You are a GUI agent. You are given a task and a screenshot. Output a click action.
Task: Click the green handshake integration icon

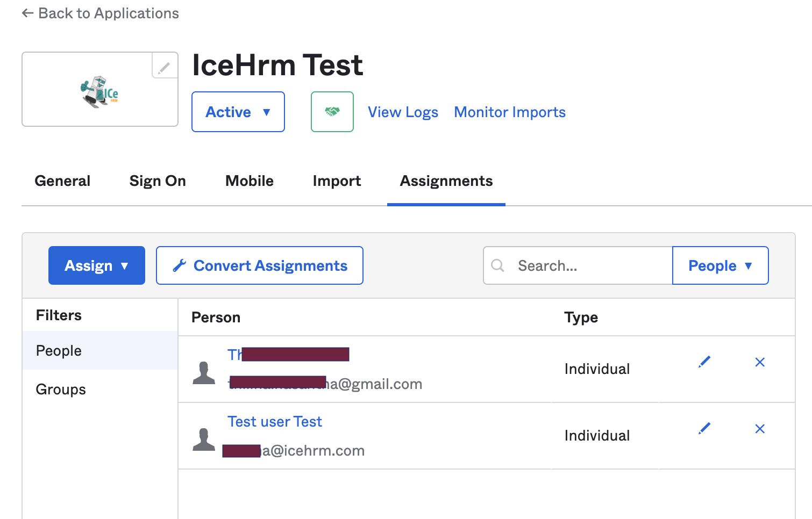point(332,112)
